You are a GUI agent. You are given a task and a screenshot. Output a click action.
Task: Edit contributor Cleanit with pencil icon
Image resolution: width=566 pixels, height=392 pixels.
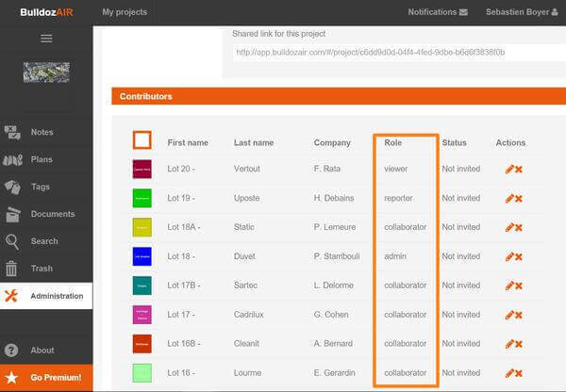pyautogui.click(x=509, y=344)
